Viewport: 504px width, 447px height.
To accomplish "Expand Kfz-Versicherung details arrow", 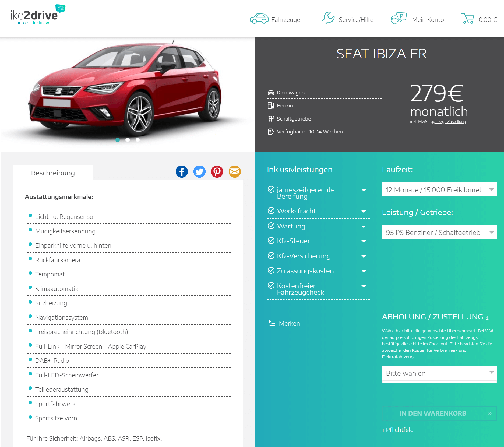I will tap(364, 257).
